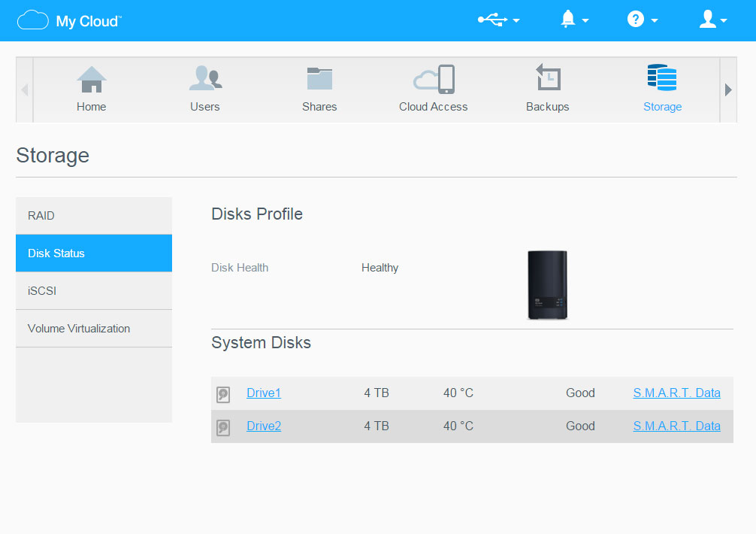
Task: Click the My Cloud logo icon
Action: [33, 20]
